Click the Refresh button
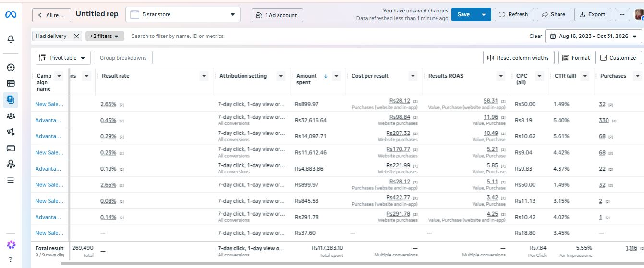The height and width of the screenshot is (268, 644). click(514, 14)
